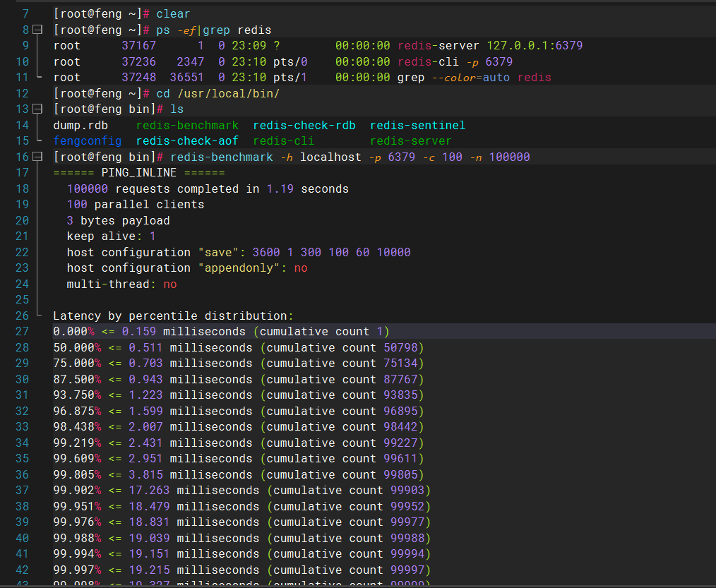
Task: Click line number 27 in the gutter
Action: point(23,332)
